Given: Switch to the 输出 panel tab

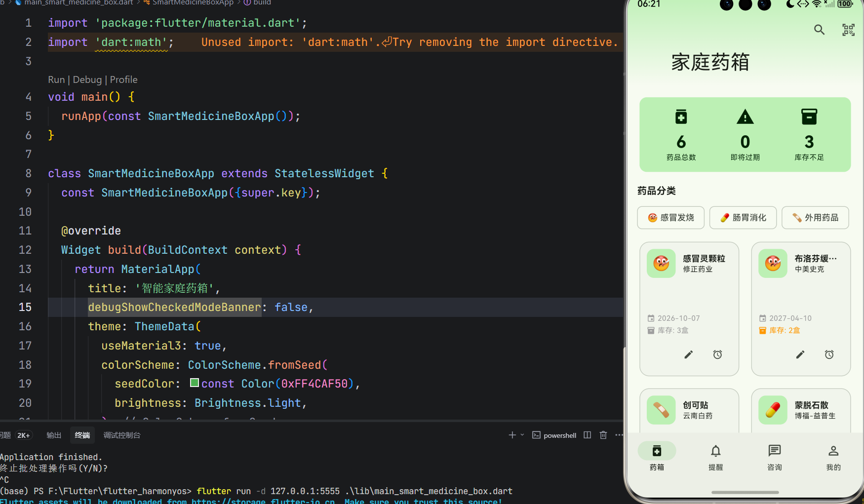Looking at the screenshot, I should [54, 435].
